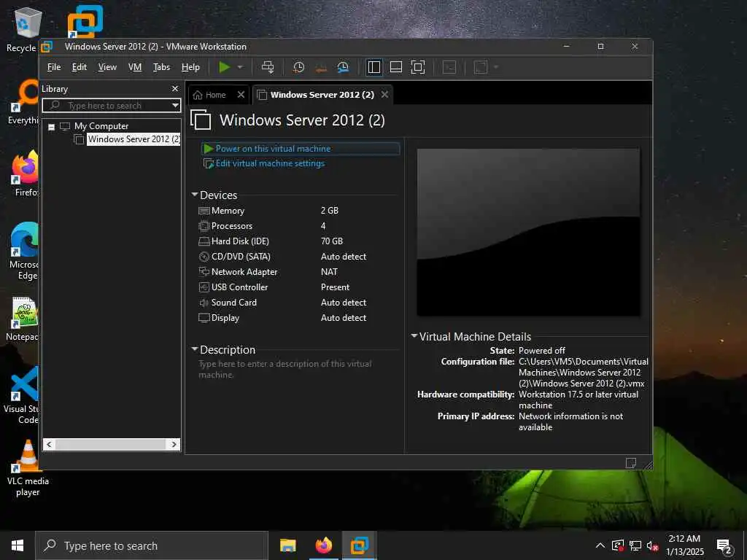Image resolution: width=747 pixels, height=560 pixels.
Task: Click the Memory device row
Action: [x=298, y=211]
